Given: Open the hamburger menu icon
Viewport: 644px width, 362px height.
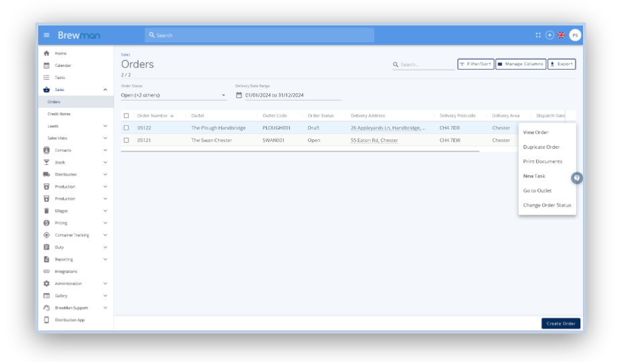Looking at the screenshot, I should 46,36.
